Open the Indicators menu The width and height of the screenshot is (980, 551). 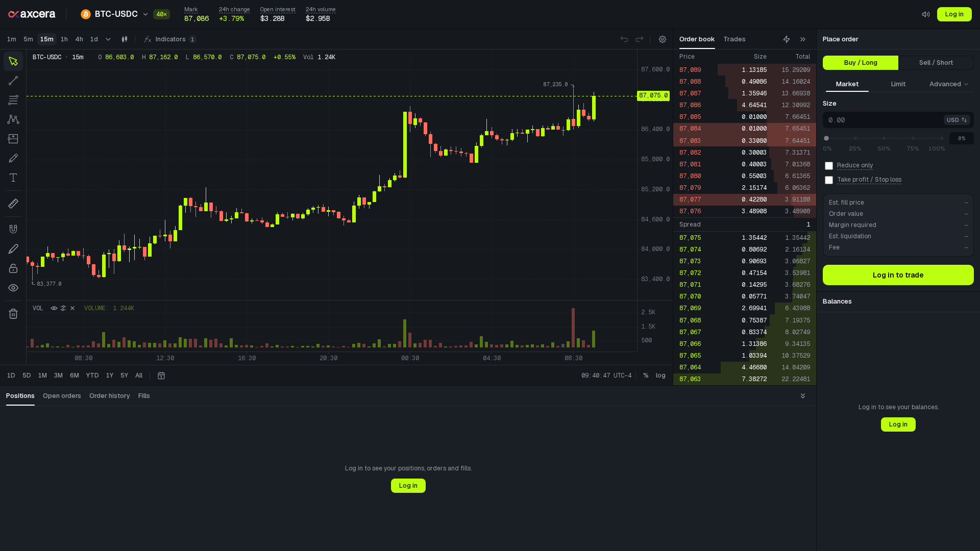click(170, 39)
